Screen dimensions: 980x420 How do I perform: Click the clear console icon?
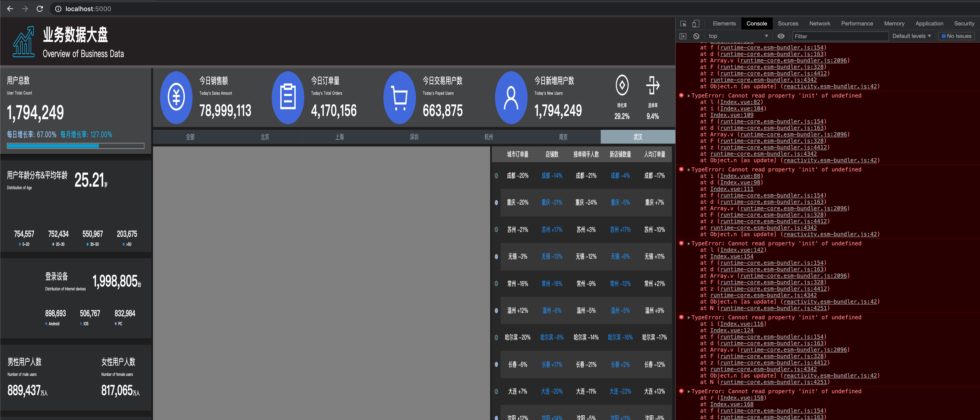696,36
